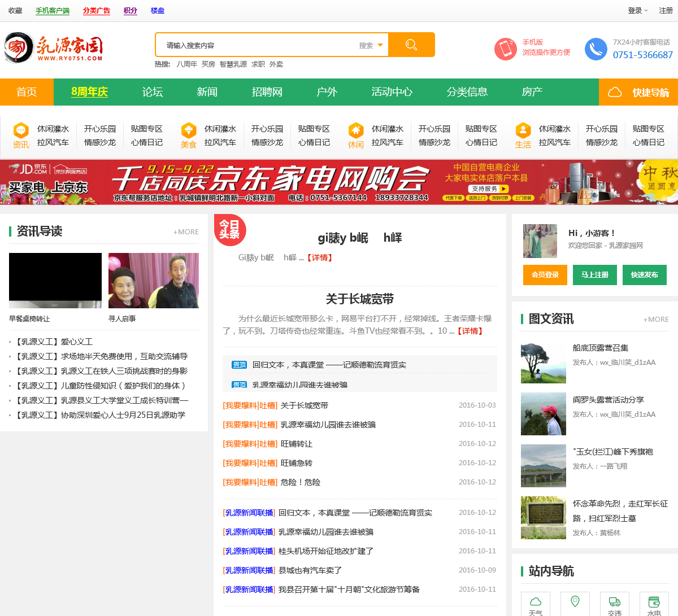Open the map pin navigation icon
678x616 pixels.
click(x=575, y=602)
